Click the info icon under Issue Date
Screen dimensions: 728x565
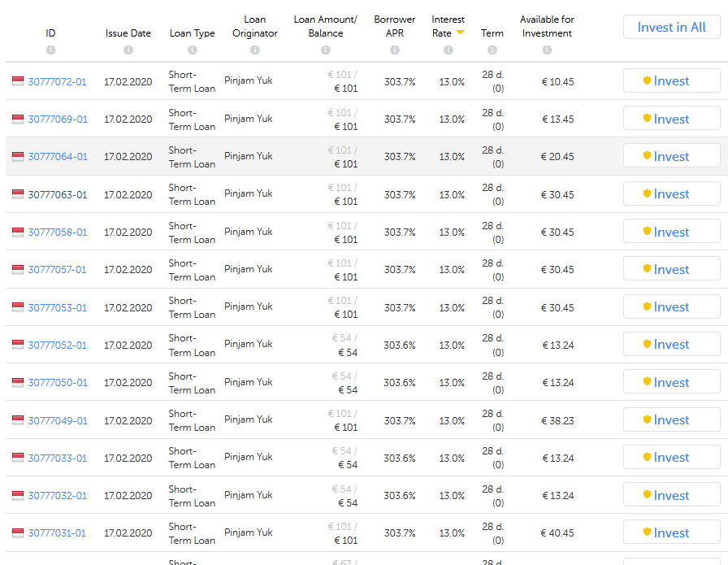(128, 50)
